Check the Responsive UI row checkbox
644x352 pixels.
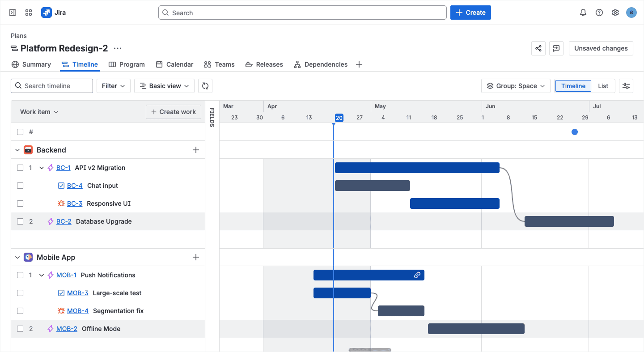point(20,204)
